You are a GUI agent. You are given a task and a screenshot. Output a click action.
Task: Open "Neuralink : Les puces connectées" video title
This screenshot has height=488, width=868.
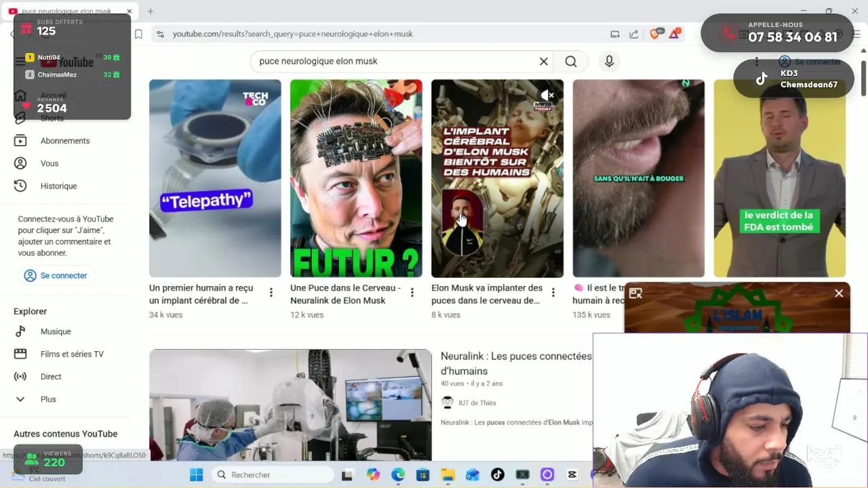pos(516,363)
